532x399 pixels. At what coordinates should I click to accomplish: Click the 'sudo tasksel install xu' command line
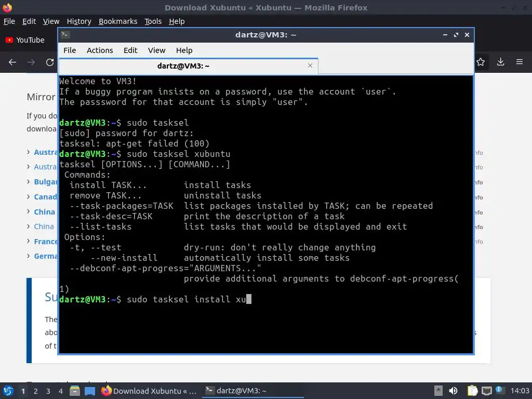[x=187, y=299]
